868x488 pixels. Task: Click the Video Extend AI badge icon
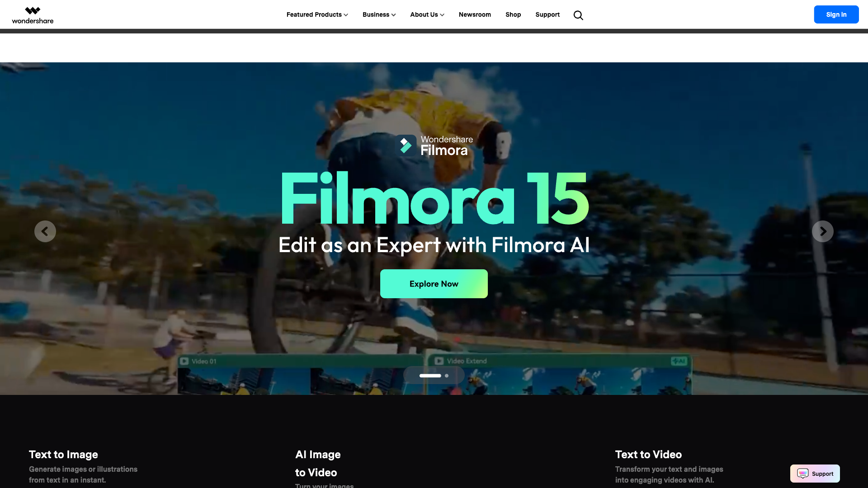[679, 361]
